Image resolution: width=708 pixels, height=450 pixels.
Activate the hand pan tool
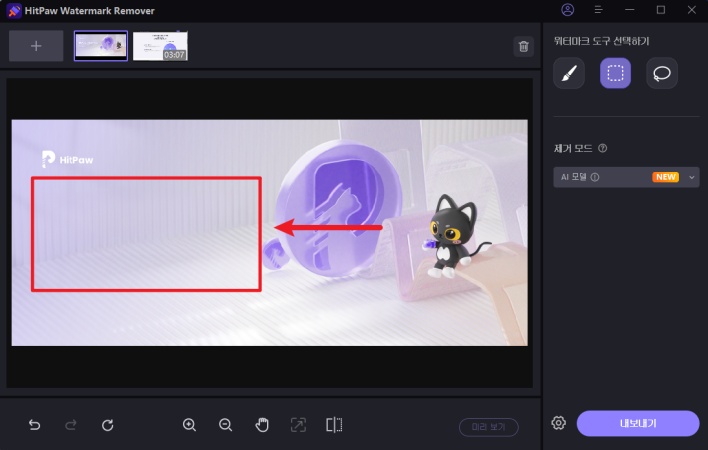262,425
